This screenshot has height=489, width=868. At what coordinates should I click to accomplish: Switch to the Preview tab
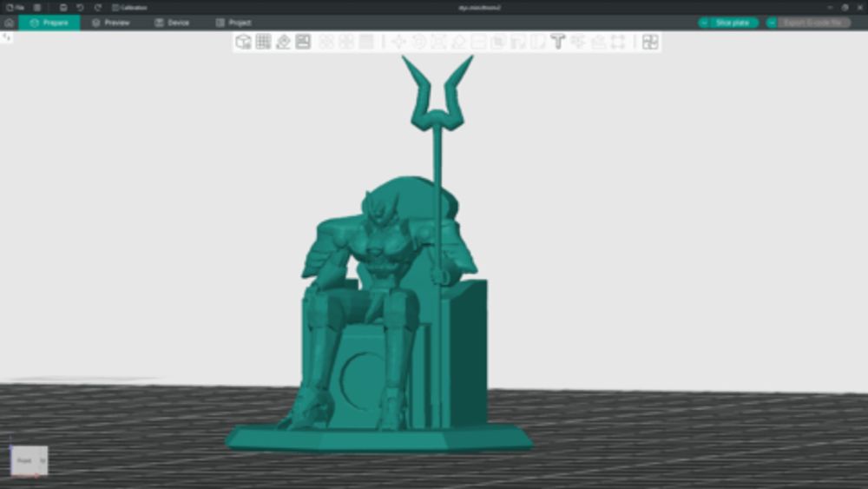click(111, 23)
